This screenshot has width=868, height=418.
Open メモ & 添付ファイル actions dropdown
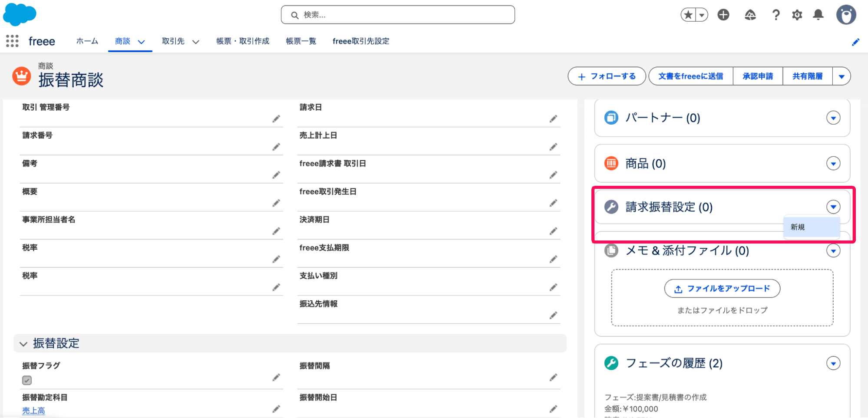(833, 250)
